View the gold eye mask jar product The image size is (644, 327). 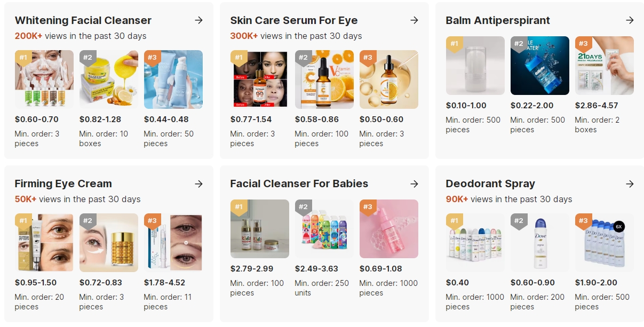point(109,243)
